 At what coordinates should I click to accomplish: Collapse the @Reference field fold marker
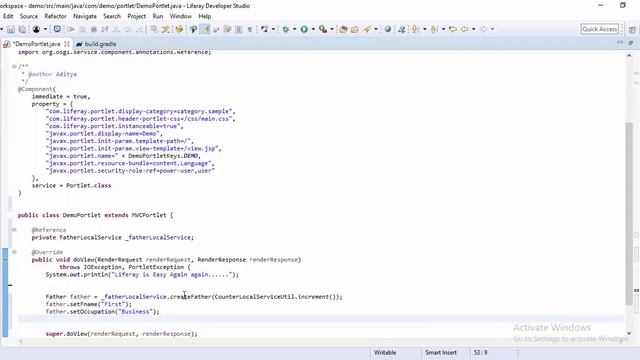pyautogui.click(x=14, y=230)
